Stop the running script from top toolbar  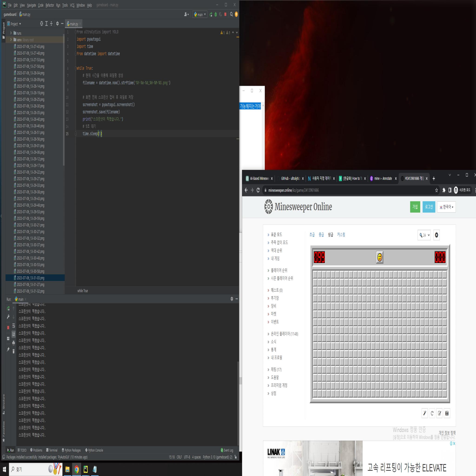(225, 15)
